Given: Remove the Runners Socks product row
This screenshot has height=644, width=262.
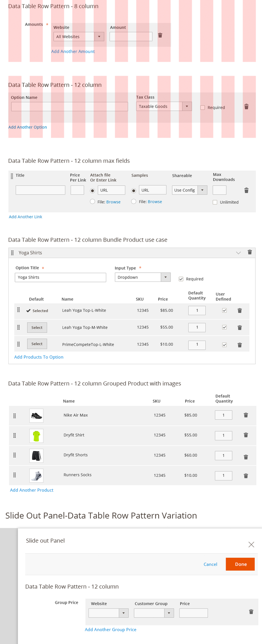Looking at the screenshot, I should (x=246, y=476).
